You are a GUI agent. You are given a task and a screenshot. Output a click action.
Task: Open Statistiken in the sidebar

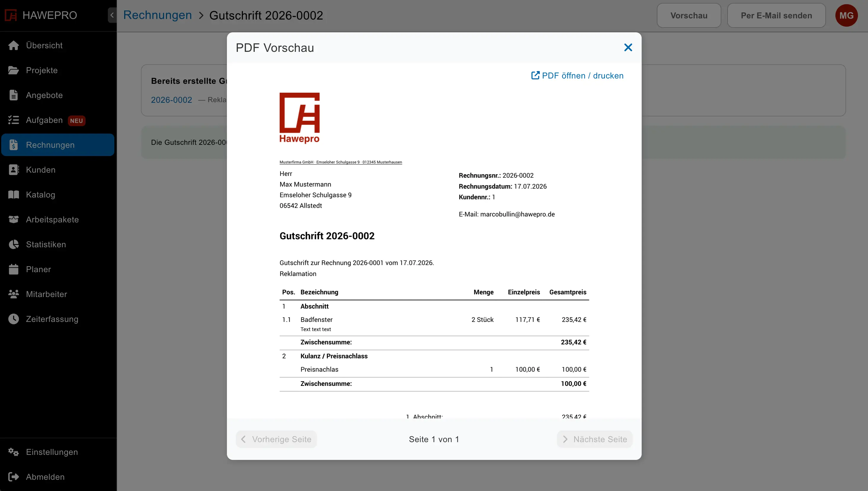tap(58, 245)
